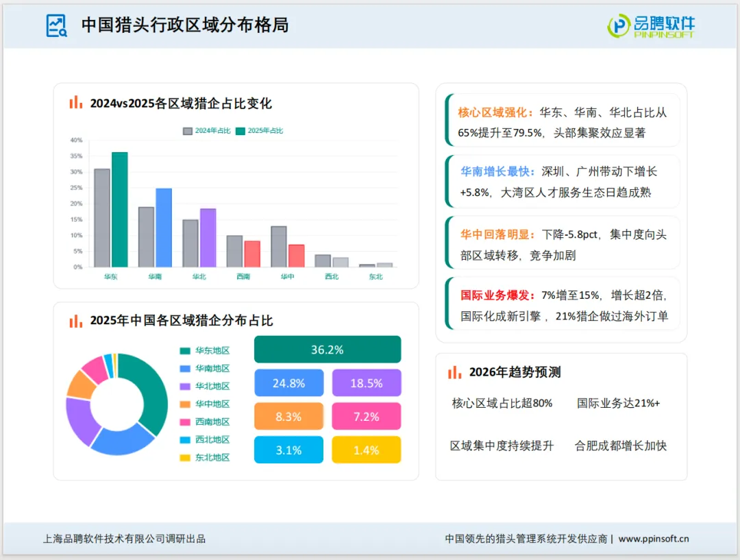Click the blue segment of the donut chart
740x560 pixels.
tap(122, 441)
